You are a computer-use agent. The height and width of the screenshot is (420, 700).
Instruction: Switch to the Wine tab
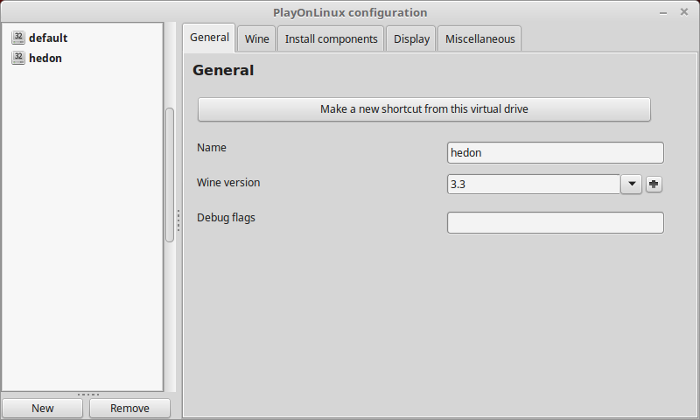[x=257, y=39]
